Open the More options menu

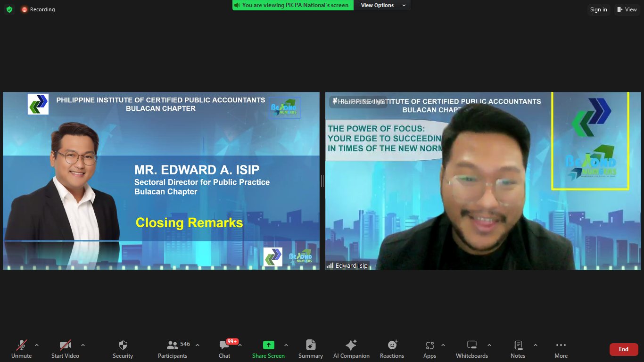561,349
